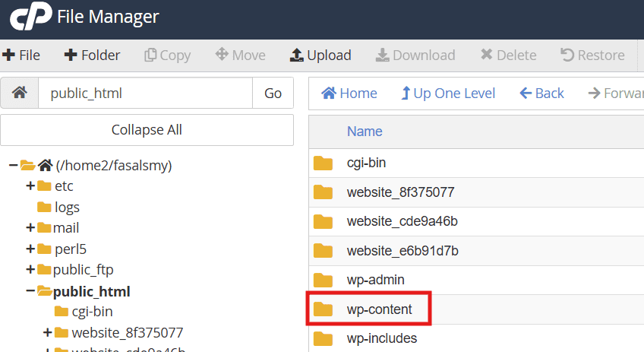Navigate Up One Level
Screen dimensions: 644x352
(448, 93)
